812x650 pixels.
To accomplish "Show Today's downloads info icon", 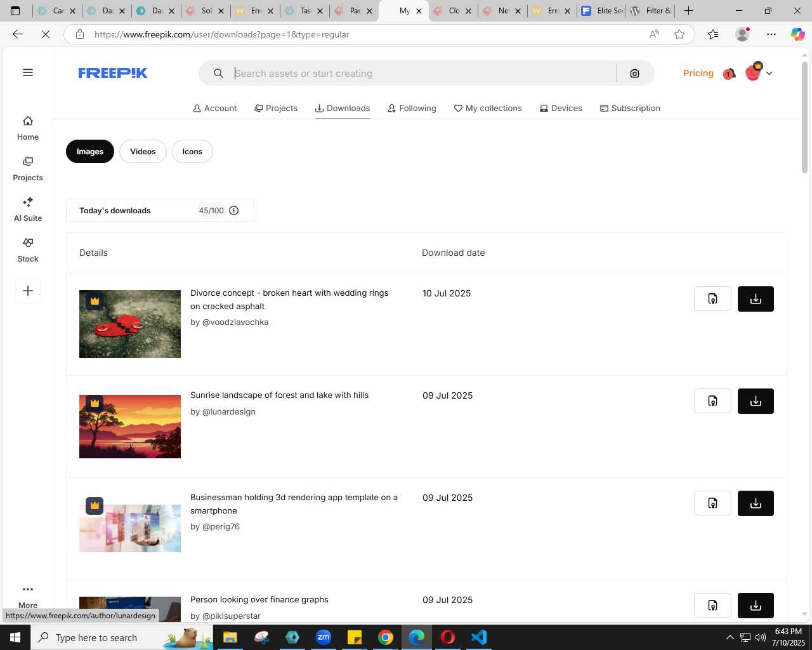I will pyautogui.click(x=234, y=211).
